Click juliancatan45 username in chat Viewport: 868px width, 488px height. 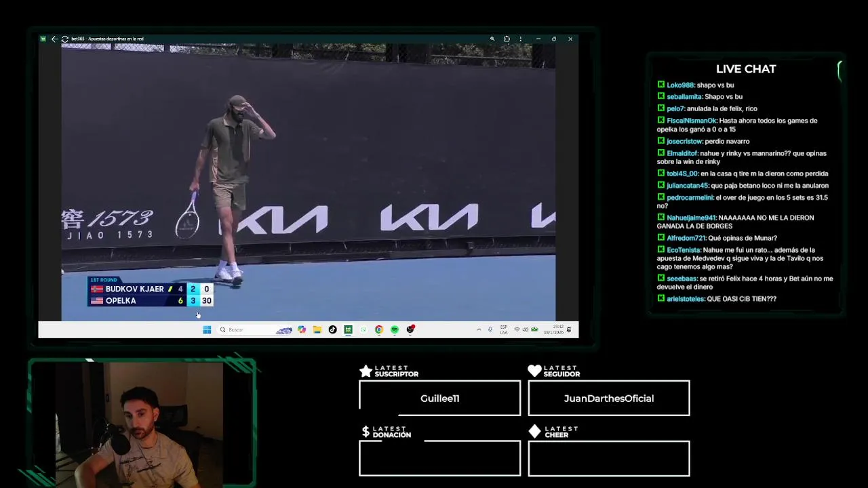[688, 186]
